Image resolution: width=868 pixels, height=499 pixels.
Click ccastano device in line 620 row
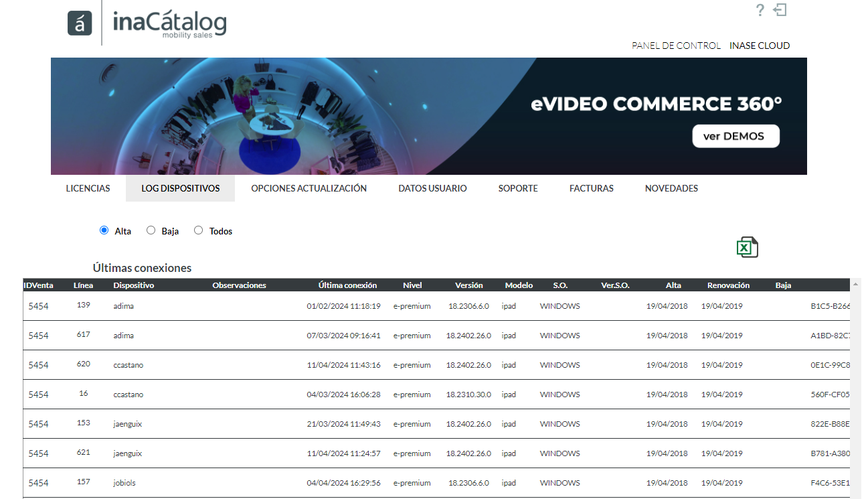(128, 365)
